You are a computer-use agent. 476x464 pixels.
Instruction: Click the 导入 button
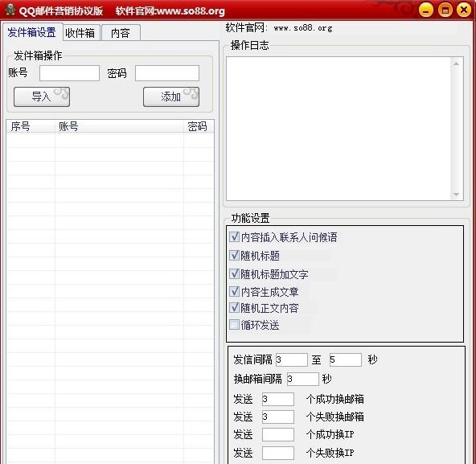[x=42, y=96]
